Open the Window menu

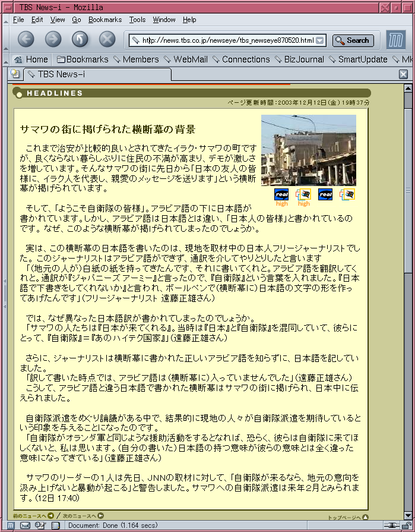[x=164, y=20]
